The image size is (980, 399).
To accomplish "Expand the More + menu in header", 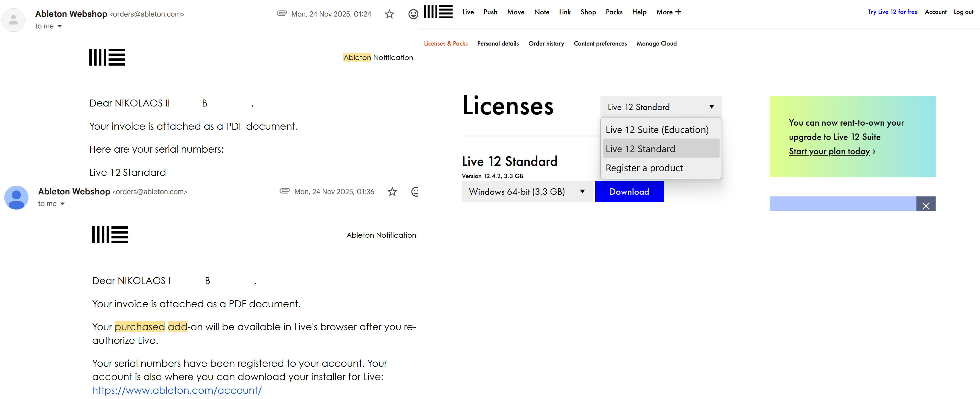I will coord(668,12).
